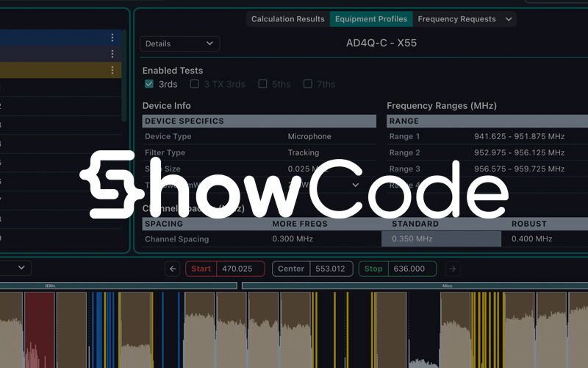Select the 0.300 MHz More Freqs spacing
The image size is (588, 368).
293,238
